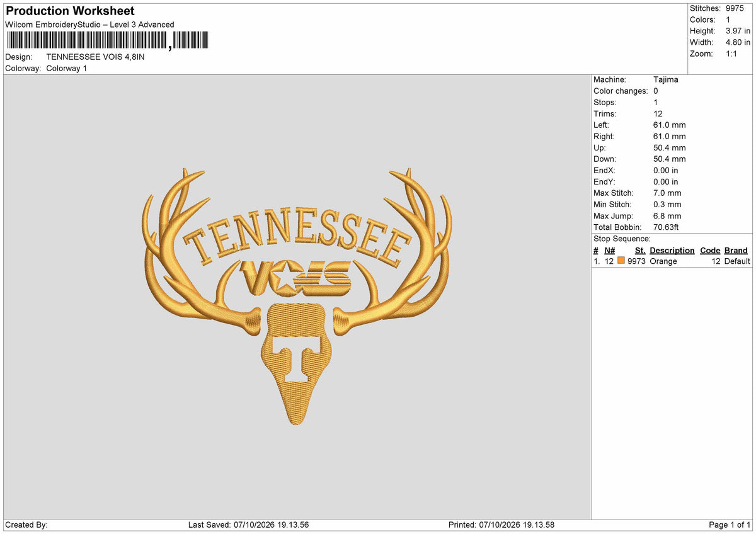Click the 'EndX:' label
The image size is (756, 534).
click(604, 171)
